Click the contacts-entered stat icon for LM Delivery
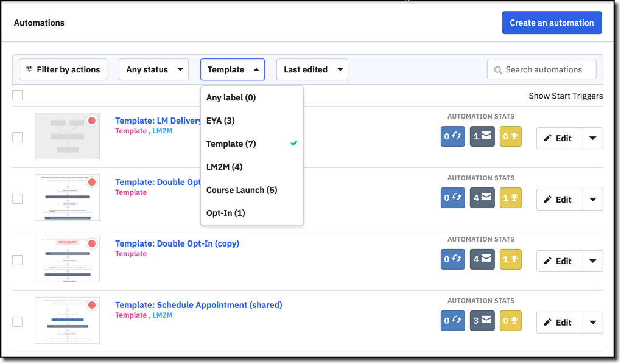 [x=452, y=137]
